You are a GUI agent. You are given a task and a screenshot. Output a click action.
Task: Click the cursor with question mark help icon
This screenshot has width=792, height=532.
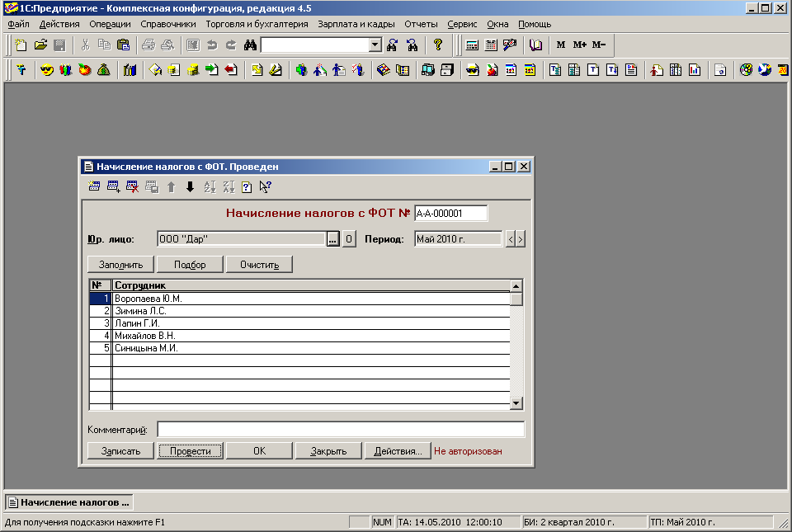pos(266,186)
